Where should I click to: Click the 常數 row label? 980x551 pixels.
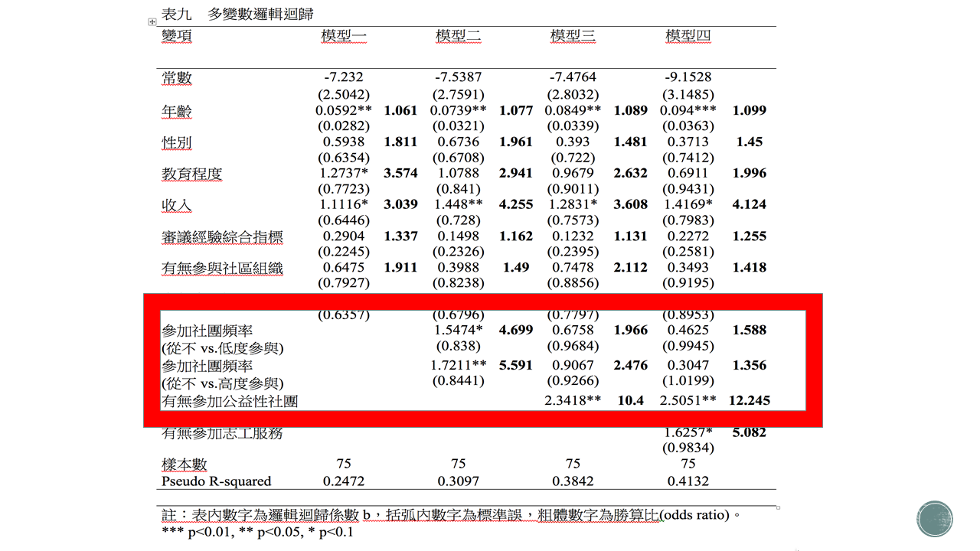[x=177, y=78]
